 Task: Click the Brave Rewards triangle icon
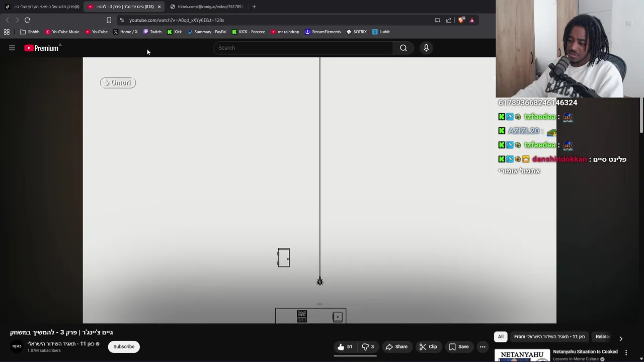coord(472,20)
